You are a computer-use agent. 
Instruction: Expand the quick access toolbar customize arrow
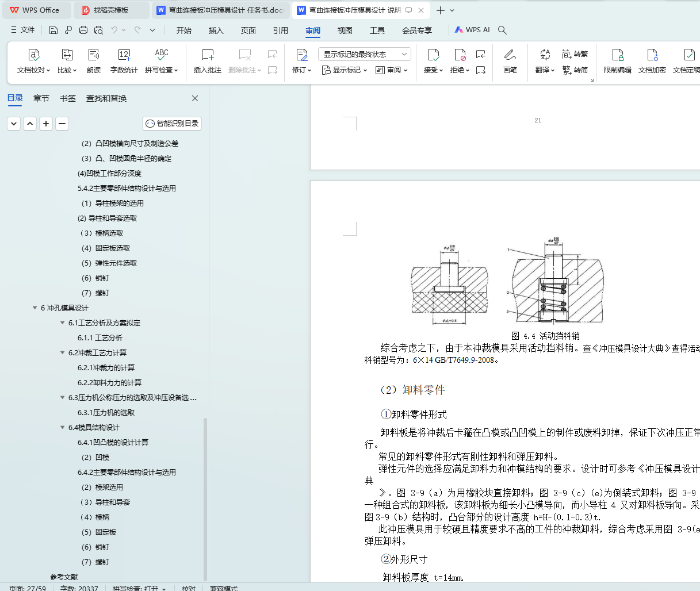tap(152, 30)
